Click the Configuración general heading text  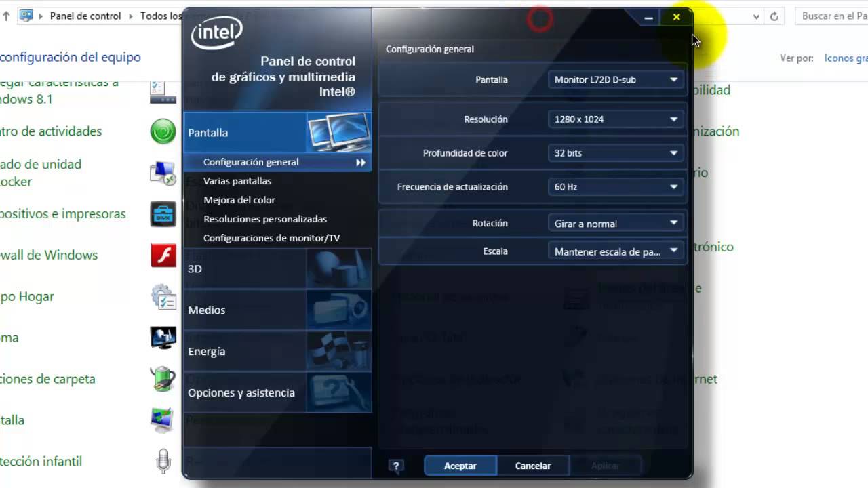pos(430,49)
